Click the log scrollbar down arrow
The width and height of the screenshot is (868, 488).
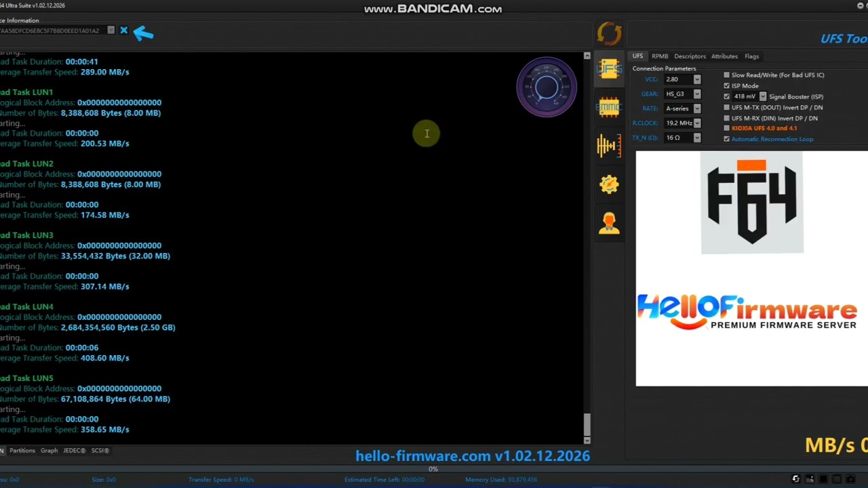(587, 441)
